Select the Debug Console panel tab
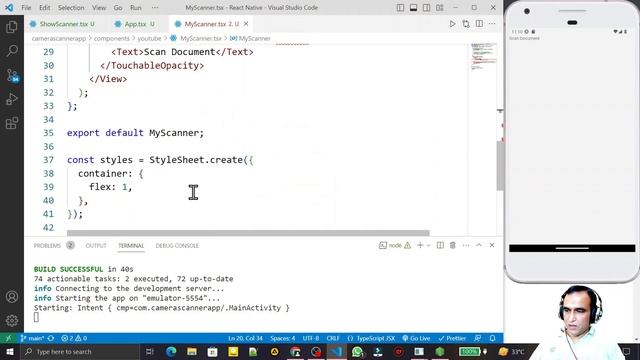The image size is (640, 360). point(177,245)
